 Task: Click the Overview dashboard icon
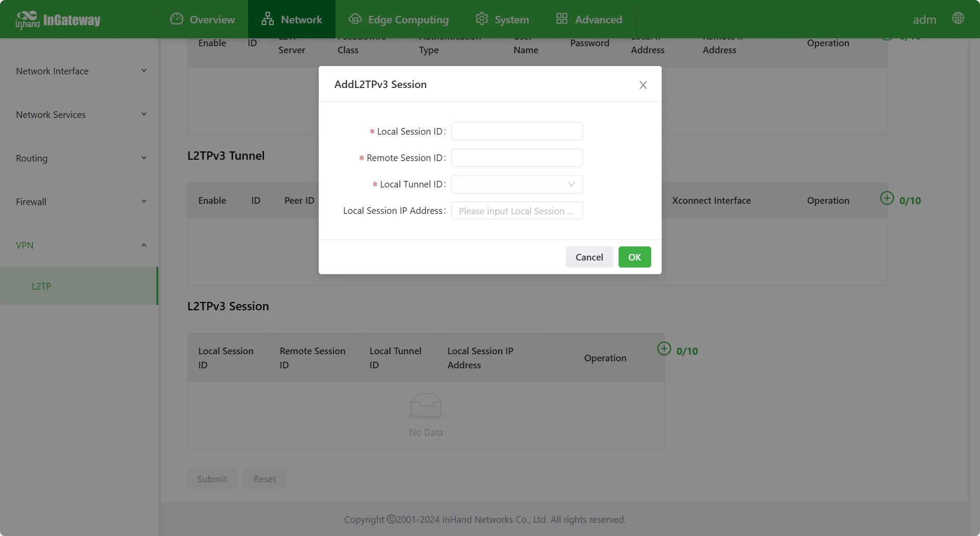click(x=177, y=19)
